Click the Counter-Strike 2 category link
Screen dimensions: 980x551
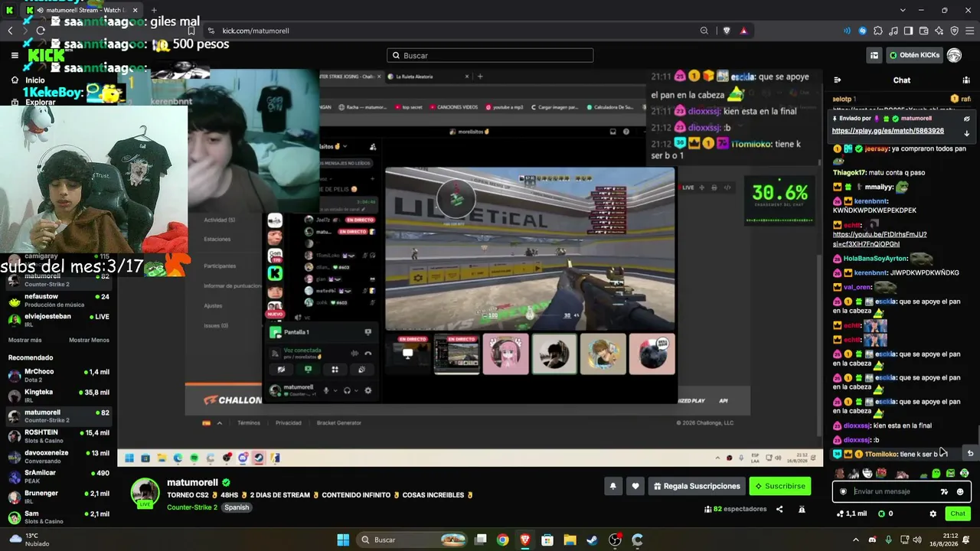[x=191, y=507]
